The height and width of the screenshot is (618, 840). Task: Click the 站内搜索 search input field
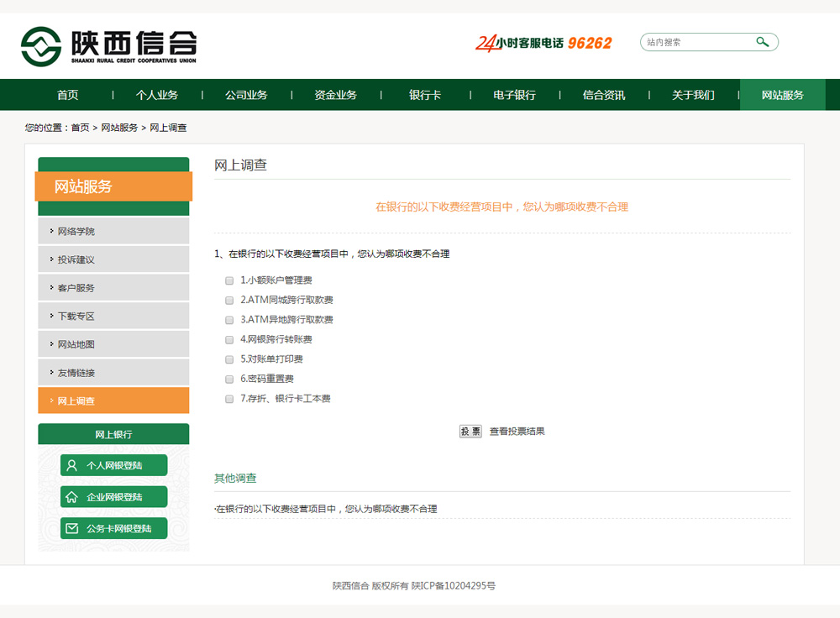coord(697,42)
